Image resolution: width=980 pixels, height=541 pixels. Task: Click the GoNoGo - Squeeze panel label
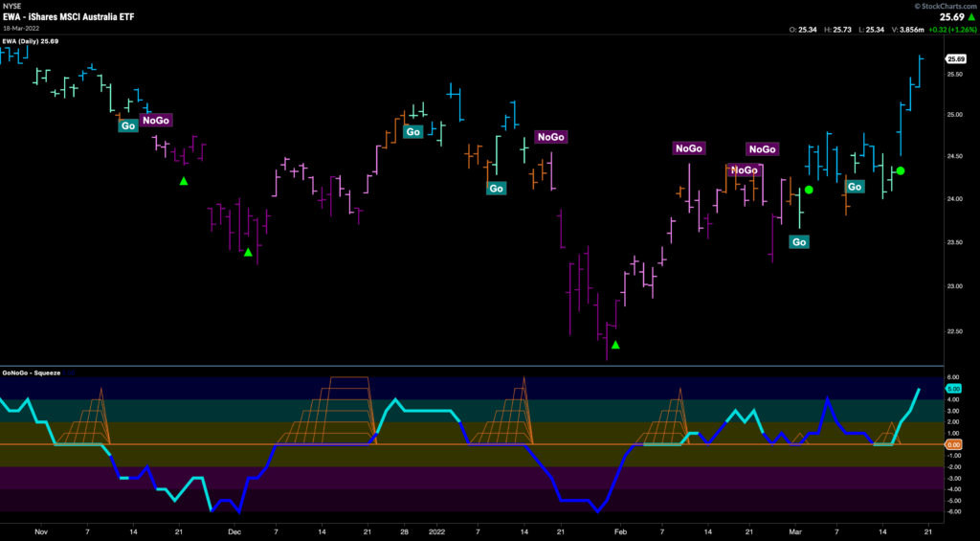tap(33, 372)
